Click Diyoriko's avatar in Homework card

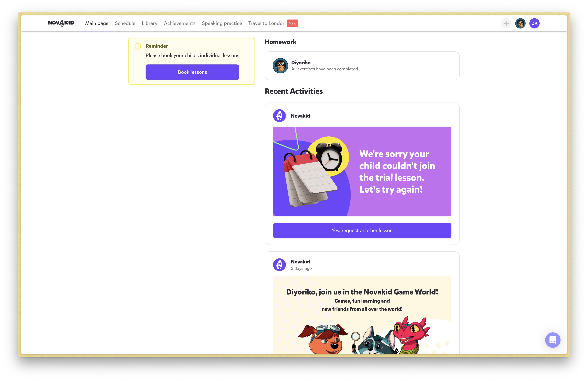pos(280,66)
